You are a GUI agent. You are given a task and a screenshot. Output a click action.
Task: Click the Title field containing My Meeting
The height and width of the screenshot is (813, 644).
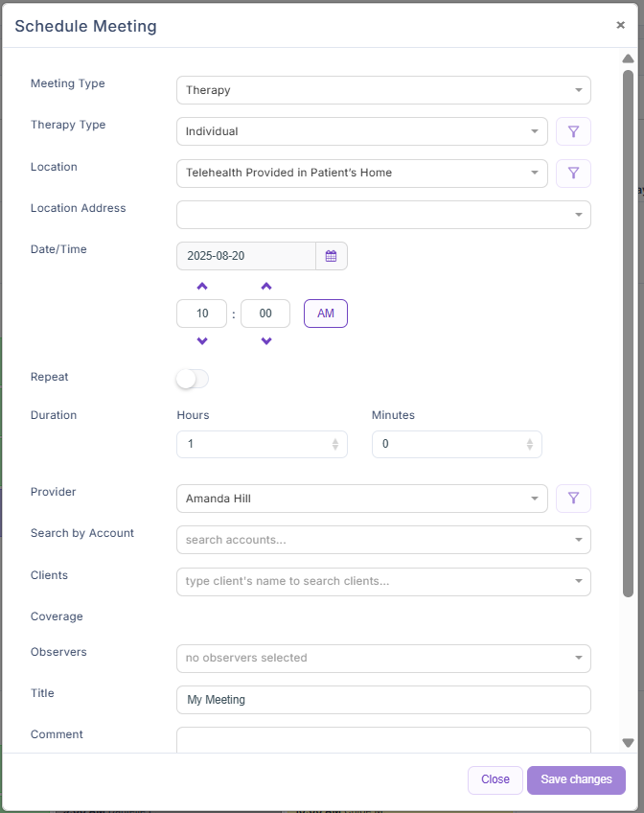pyautogui.click(x=383, y=700)
